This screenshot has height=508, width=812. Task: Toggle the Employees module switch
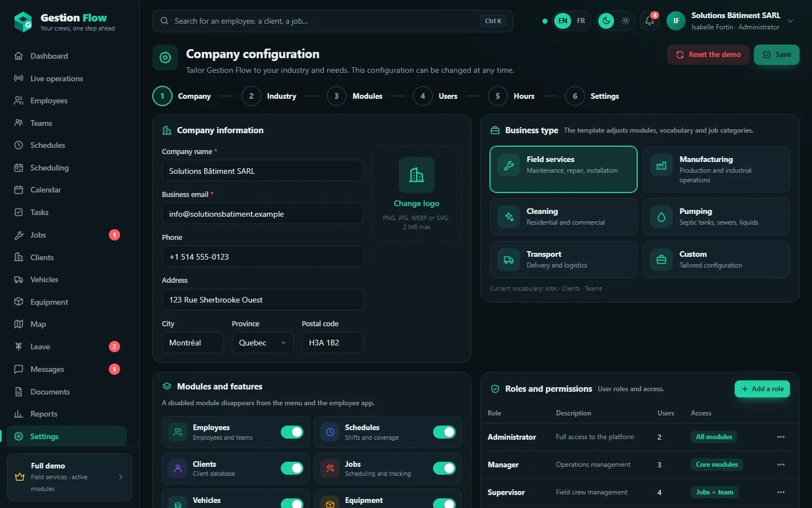pos(292,432)
